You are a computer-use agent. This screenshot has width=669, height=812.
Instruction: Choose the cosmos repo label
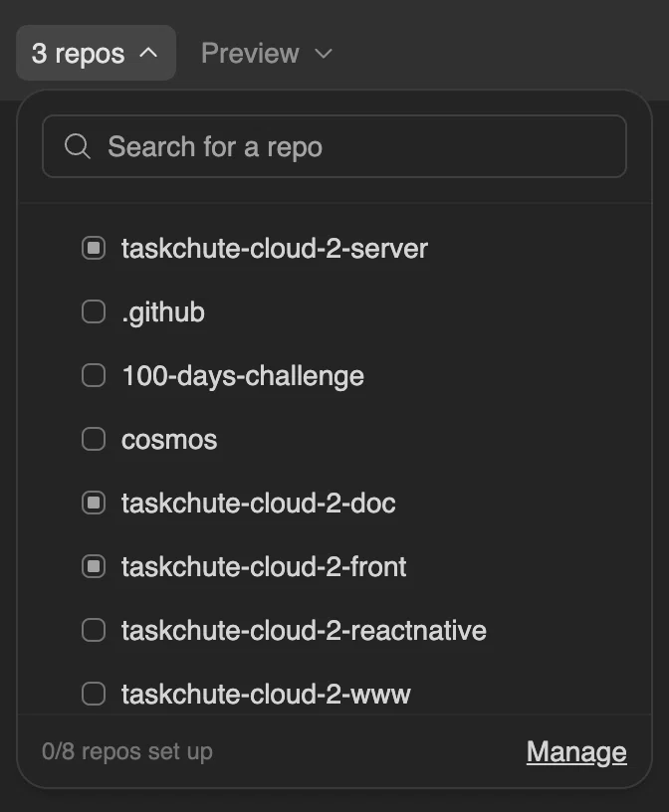coord(169,440)
